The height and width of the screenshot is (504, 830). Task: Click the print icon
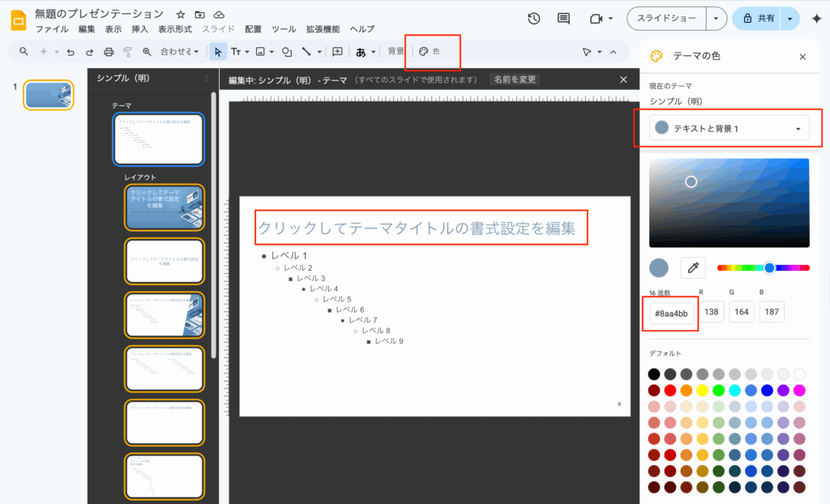click(x=109, y=52)
